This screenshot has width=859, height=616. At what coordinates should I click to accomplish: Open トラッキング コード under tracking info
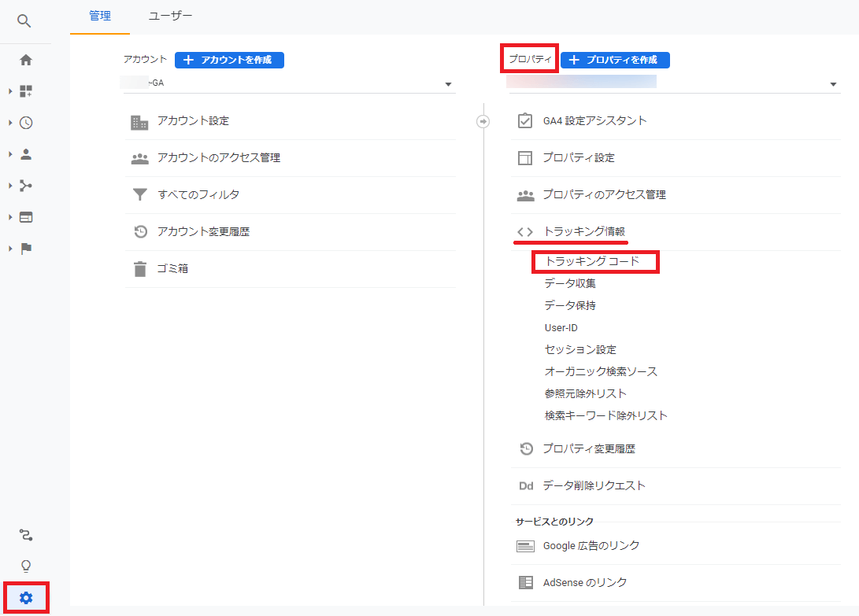(592, 261)
